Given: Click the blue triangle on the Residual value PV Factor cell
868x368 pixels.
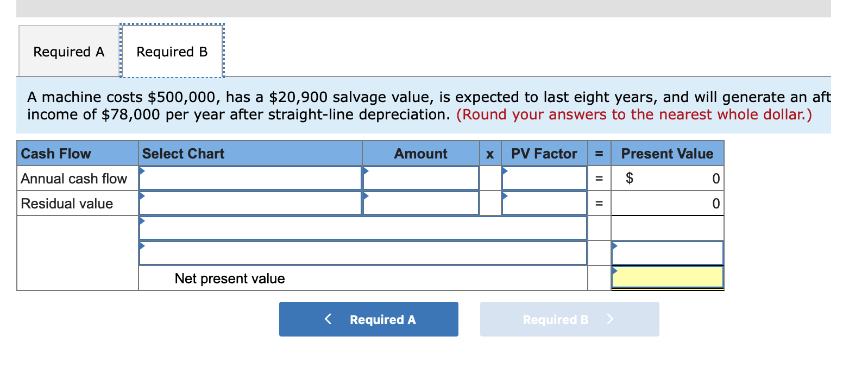Looking at the screenshot, I should tap(504, 195).
